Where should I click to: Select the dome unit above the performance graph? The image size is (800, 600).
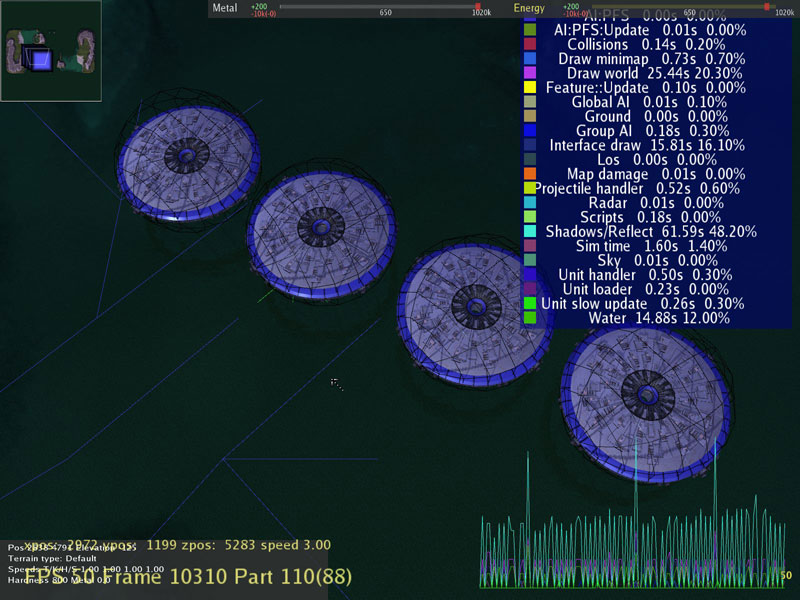[x=646, y=403]
